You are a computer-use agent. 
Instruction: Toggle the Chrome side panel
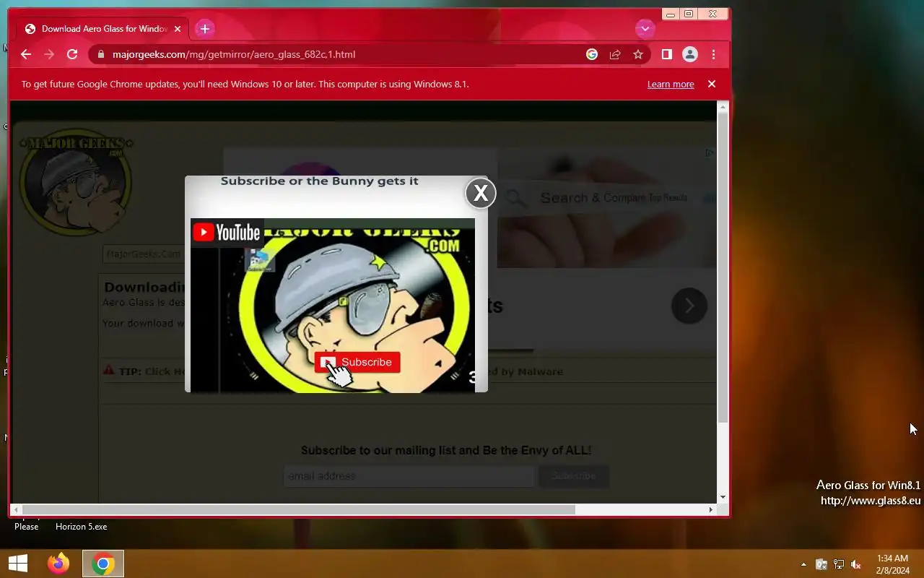pyautogui.click(x=667, y=54)
